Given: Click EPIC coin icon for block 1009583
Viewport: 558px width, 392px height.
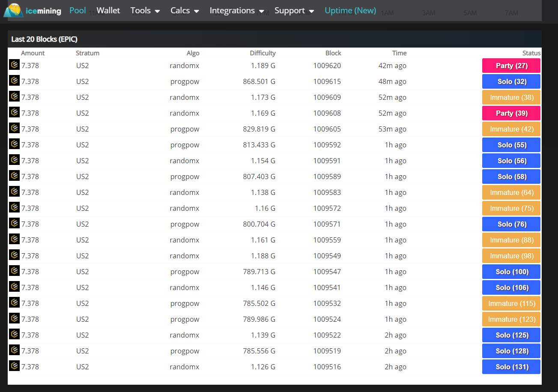Looking at the screenshot, I should coord(14,192).
